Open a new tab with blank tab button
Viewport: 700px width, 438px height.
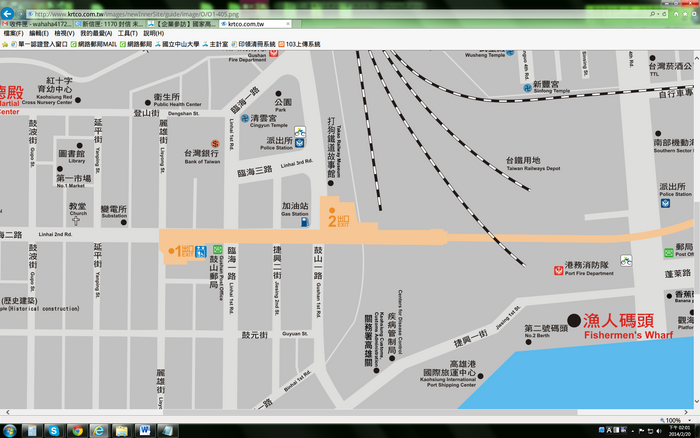pyautogui.click(x=297, y=24)
